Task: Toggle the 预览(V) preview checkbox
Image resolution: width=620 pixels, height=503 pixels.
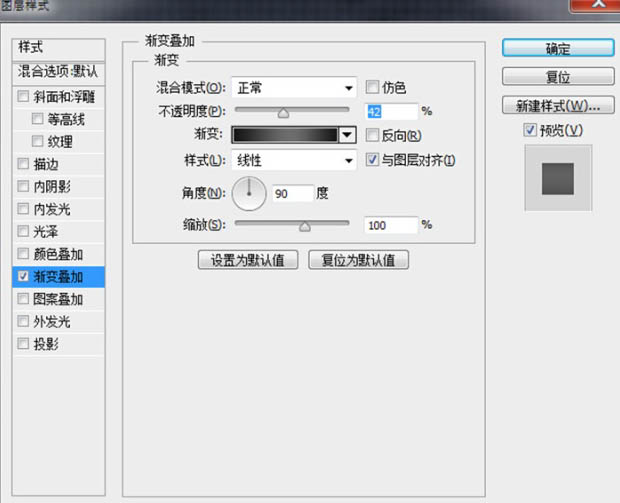Action: 530,130
